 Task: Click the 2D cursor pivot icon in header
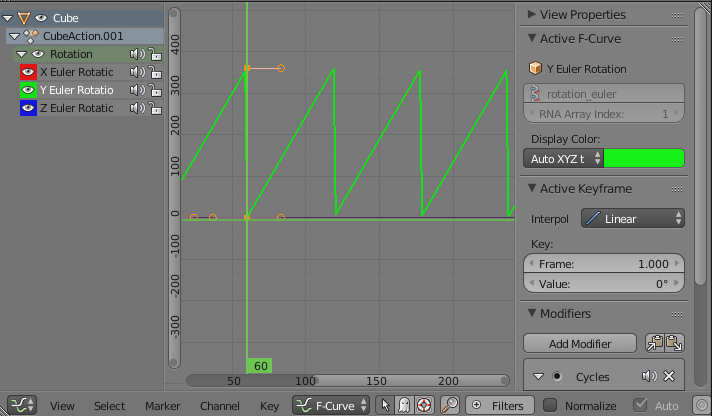[x=424, y=405]
